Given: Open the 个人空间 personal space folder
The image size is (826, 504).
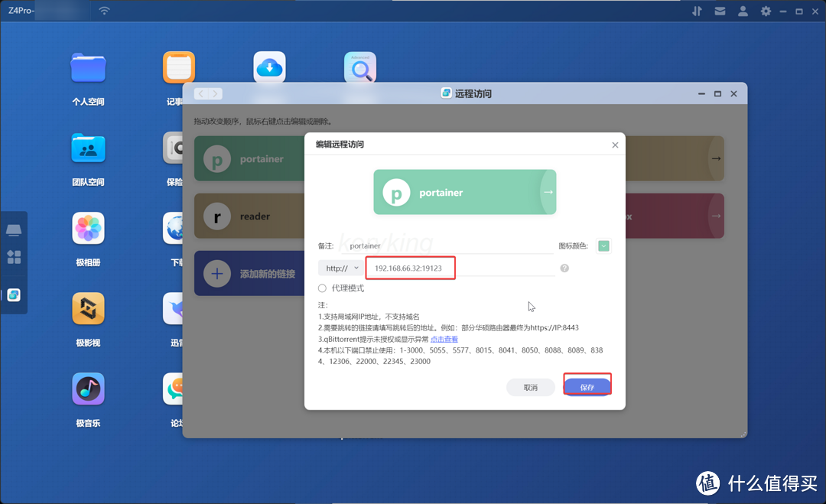Looking at the screenshot, I should pos(88,67).
